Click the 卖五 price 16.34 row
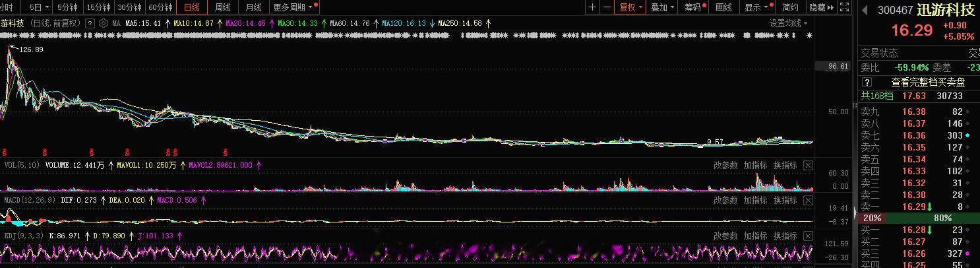The width and height of the screenshot is (980, 268). 919,159
